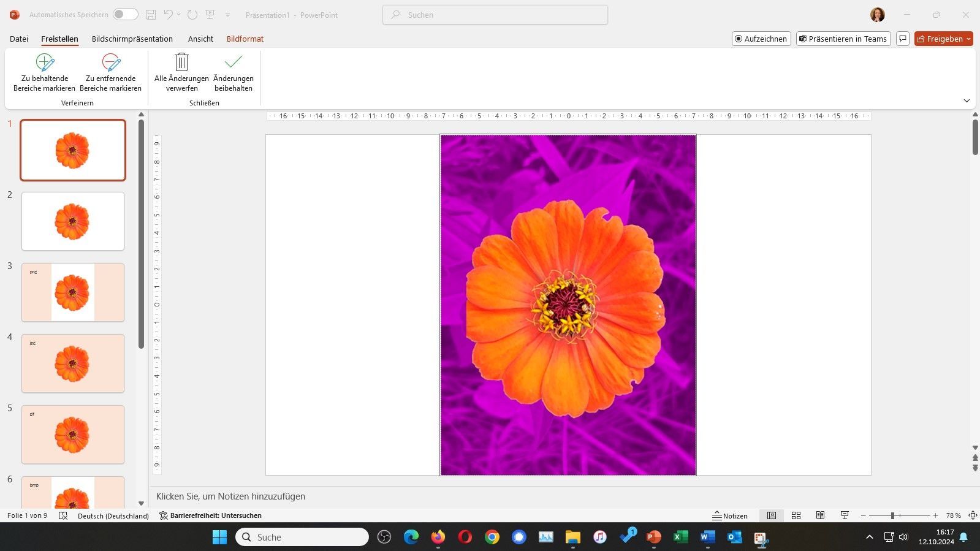Toggle the Notizen pane
Image resolution: width=980 pixels, height=551 pixels.
[730, 515]
